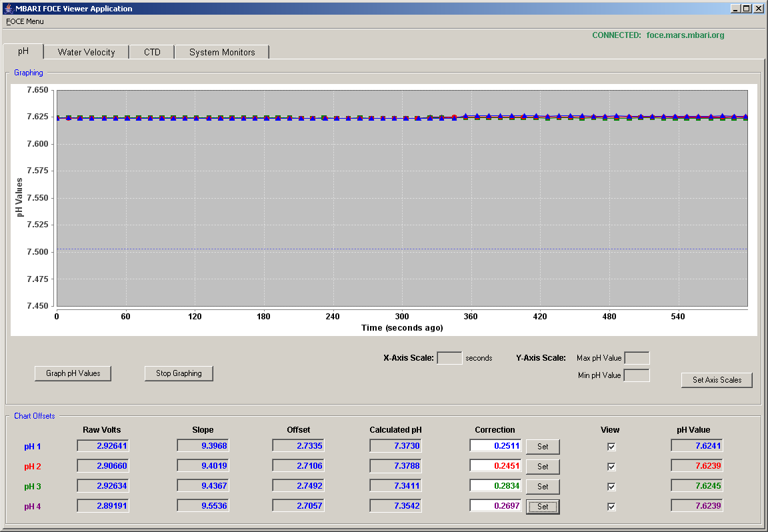Click the Slope value 9.5536
This screenshot has height=532, width=768.
pyautogui.click(x=203, y=505)
